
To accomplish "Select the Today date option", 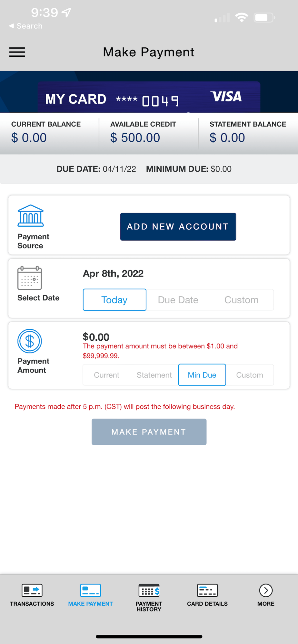I will pyautogui.click(x=114, y=300).
